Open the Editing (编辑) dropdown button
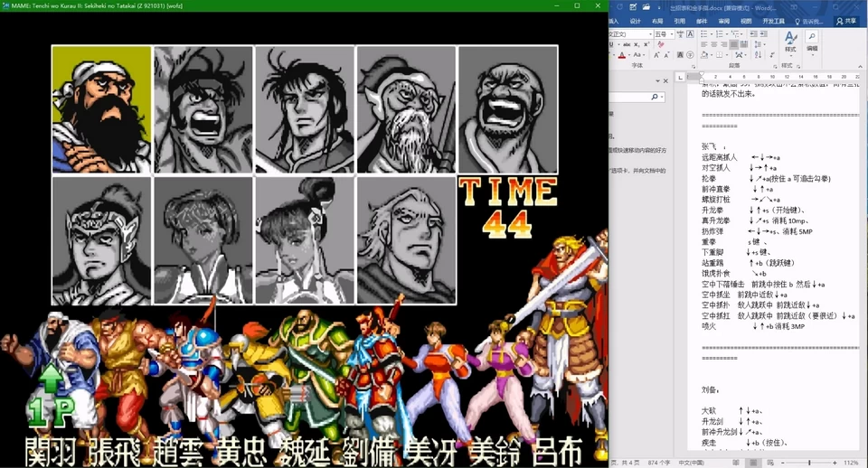868x468 pixels. [812, 42]
